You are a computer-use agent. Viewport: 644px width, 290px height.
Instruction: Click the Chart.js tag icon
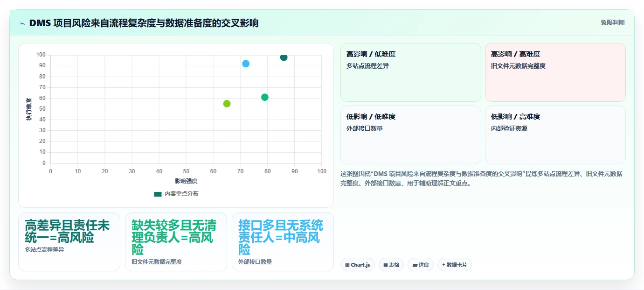click(347, 265)
